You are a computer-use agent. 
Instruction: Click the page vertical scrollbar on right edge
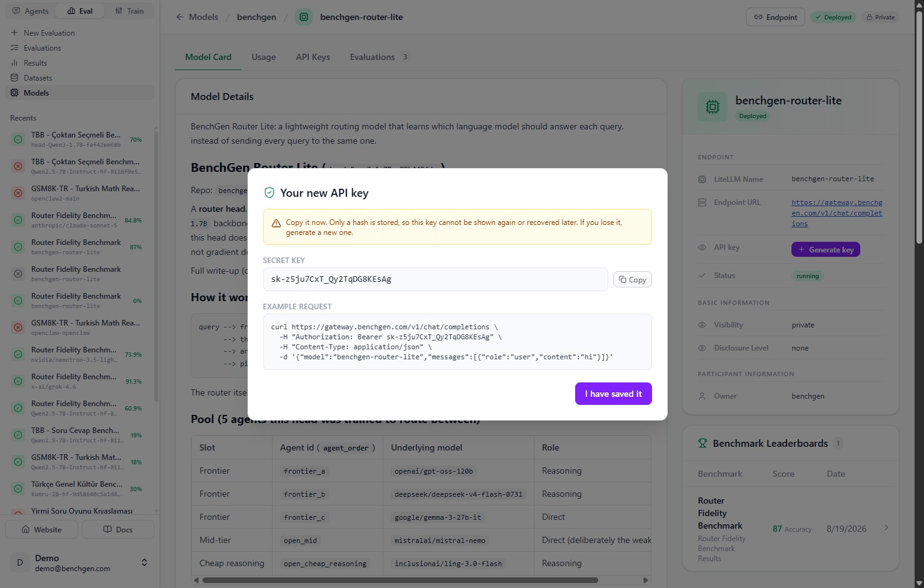[x=919, y=128]
